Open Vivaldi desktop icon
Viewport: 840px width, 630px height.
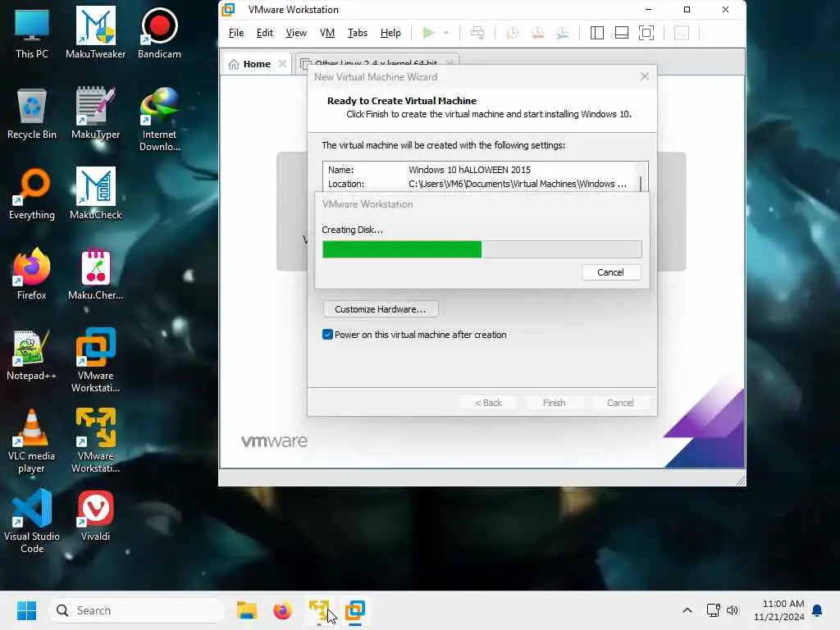click(x=95, y=516)
